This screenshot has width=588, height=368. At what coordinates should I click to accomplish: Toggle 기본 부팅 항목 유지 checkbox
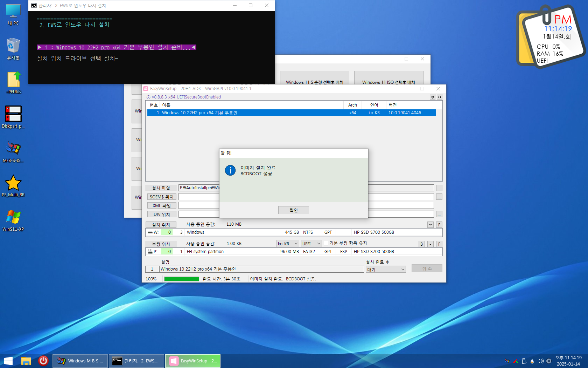pyautogui.click(x=326, y=243)
